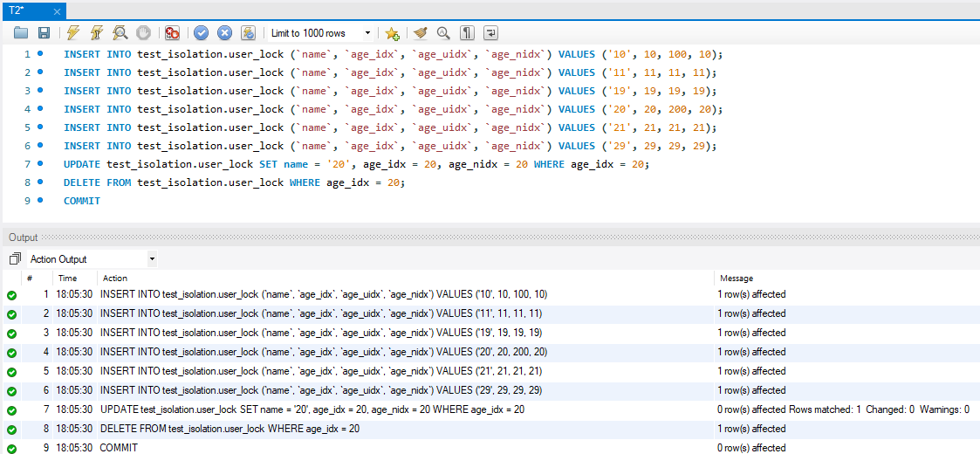This screenshot has height=454, width=980.
Task: Click the '1 row(s) affected' message for DELETE
Action: 752,429
